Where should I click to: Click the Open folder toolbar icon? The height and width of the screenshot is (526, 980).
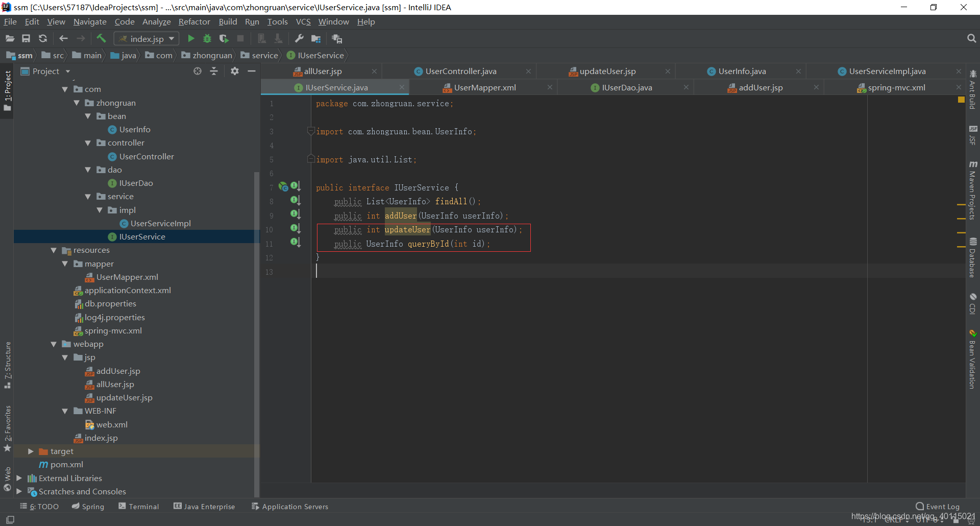[x=10, y=38]
